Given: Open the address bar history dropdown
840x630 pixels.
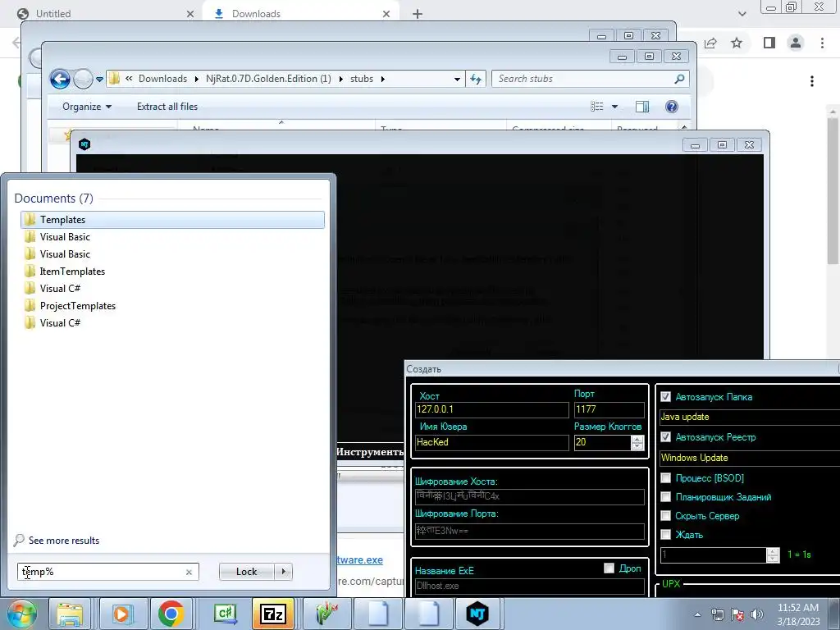Looking at the screenshot, I should pos(457,79).
